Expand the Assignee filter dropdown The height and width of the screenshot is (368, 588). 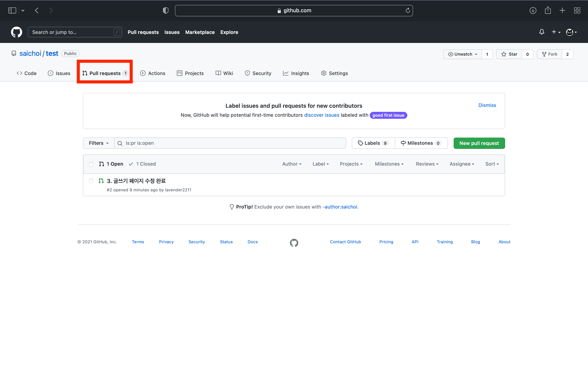tap(462, 164)
